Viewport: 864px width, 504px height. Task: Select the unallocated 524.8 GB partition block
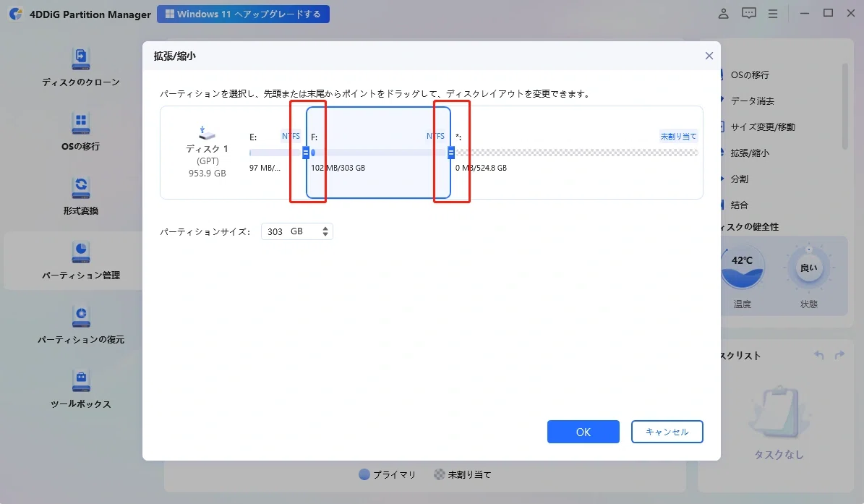(x=576, y=152)
